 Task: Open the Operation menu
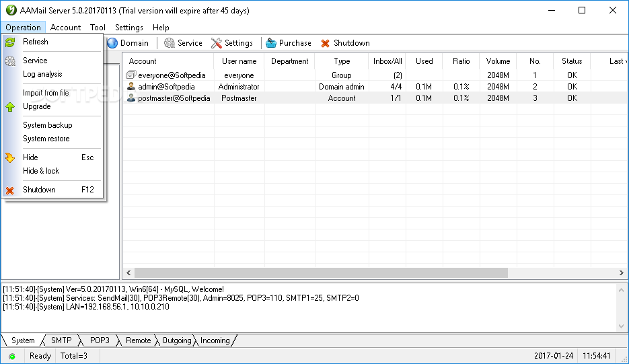[24, 28]
